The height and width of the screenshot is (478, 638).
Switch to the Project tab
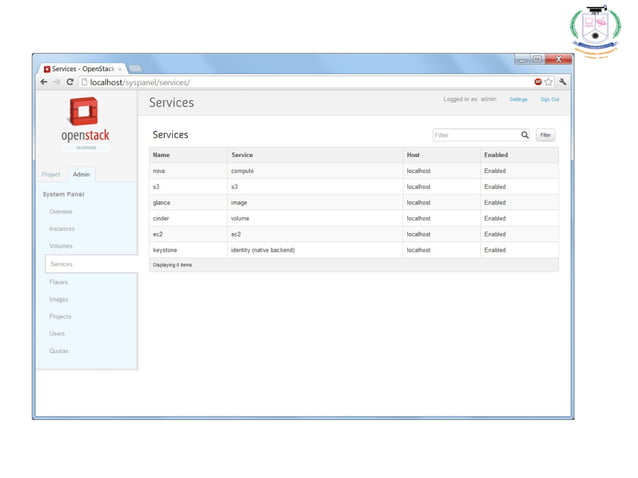[51, 174]
